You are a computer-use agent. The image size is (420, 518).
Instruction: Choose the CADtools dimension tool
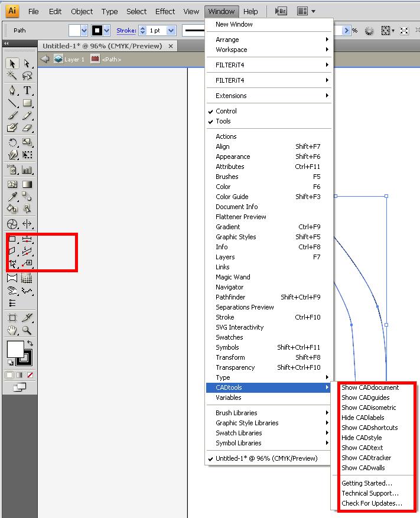click(x=27, y=239)
